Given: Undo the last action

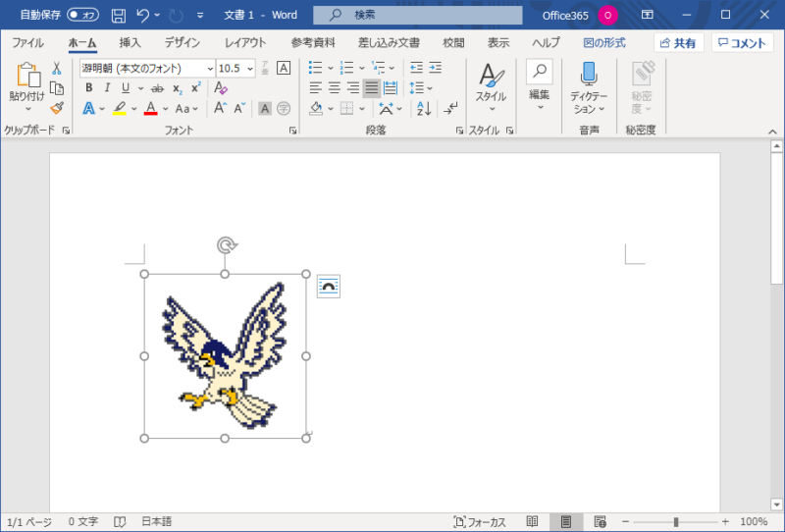Looking at the screenshot, I should click(x=142, y=16).
